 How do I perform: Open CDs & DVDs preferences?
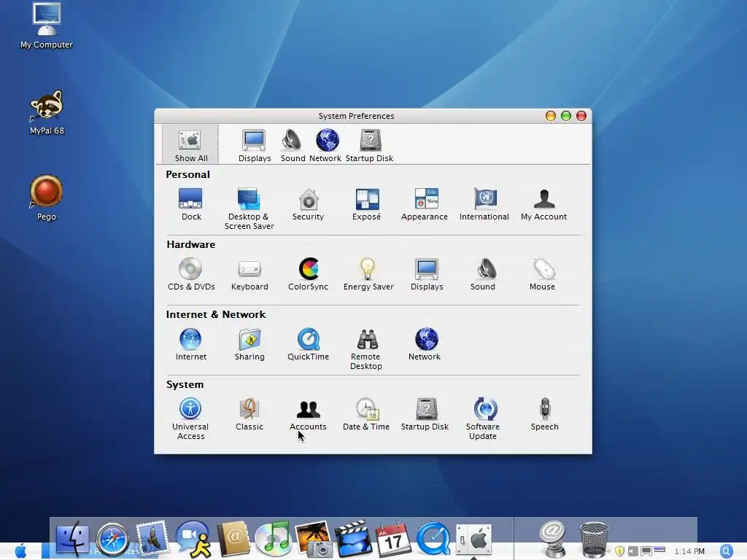(191, 274)
